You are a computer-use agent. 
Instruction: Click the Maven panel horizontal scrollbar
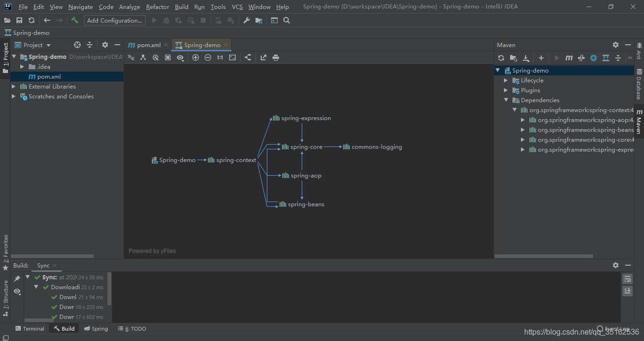click(x=544, y=256)
